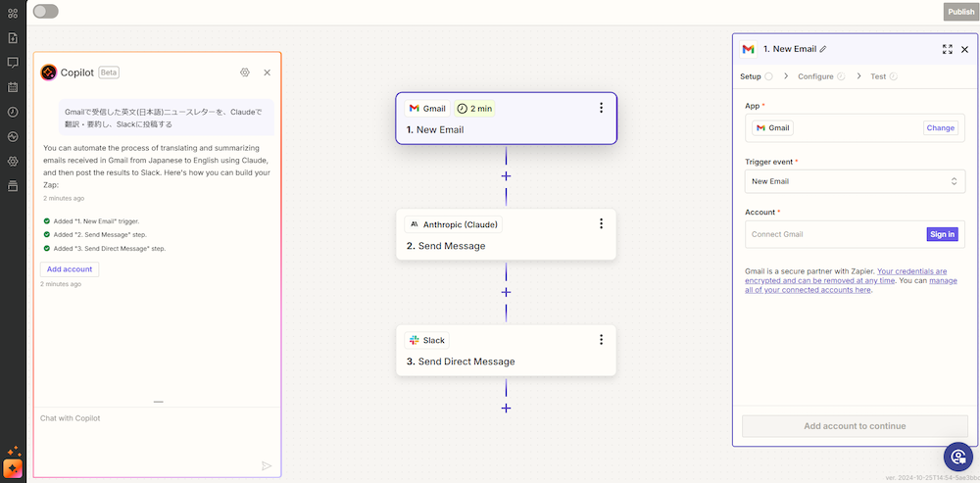Open Copilot settings gear icon

click(245, 72)
